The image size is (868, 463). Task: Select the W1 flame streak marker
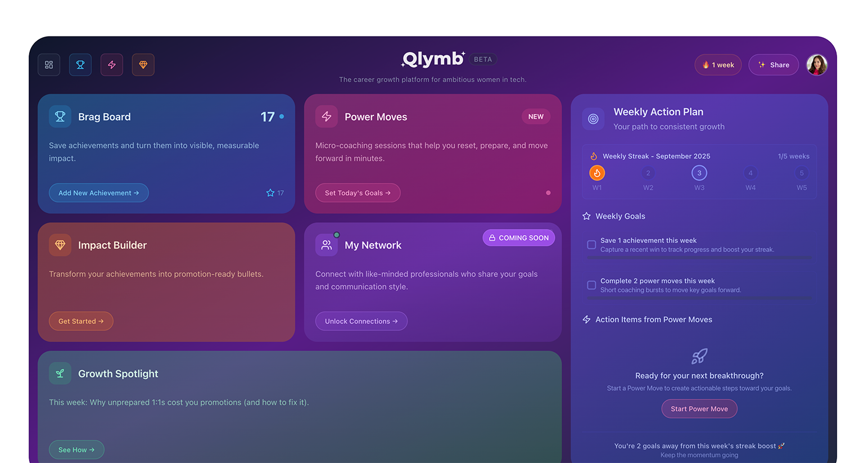click(x=597, y=173)
